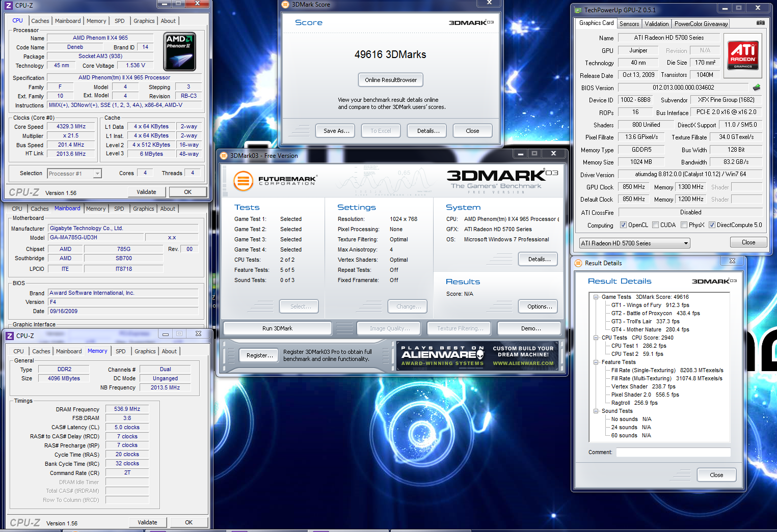Click Details... under System in 3DMark03
Viewport: 777px width, 532px height.
point(539,259)
